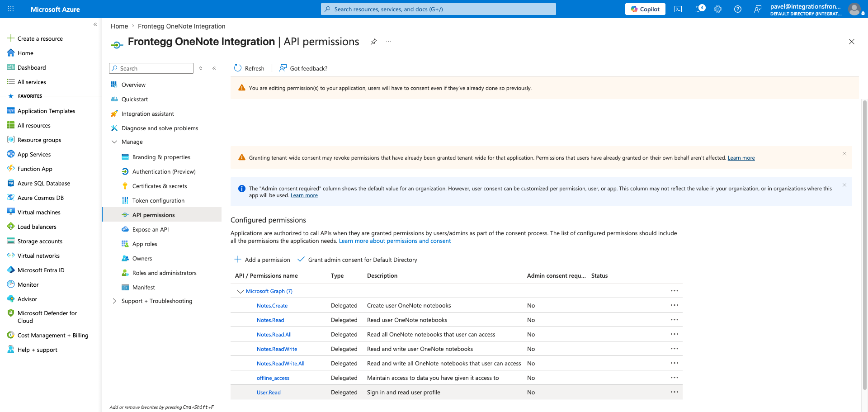
Task: Sort by Admin consent required column header
Action: (556, 275)
